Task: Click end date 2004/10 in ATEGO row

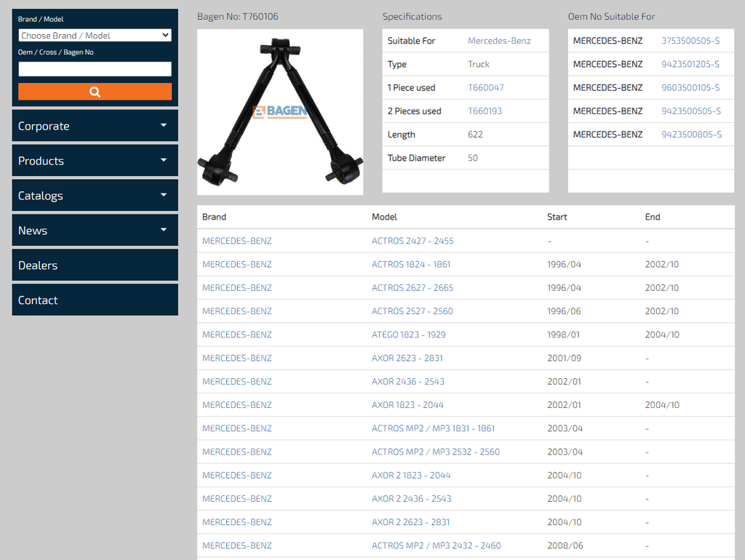Action: [662, 335]
